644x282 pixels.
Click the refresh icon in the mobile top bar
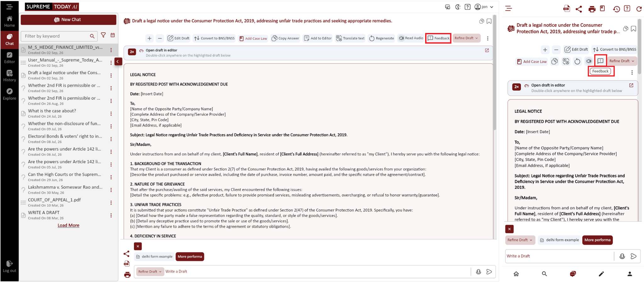[x=639, y=9]
